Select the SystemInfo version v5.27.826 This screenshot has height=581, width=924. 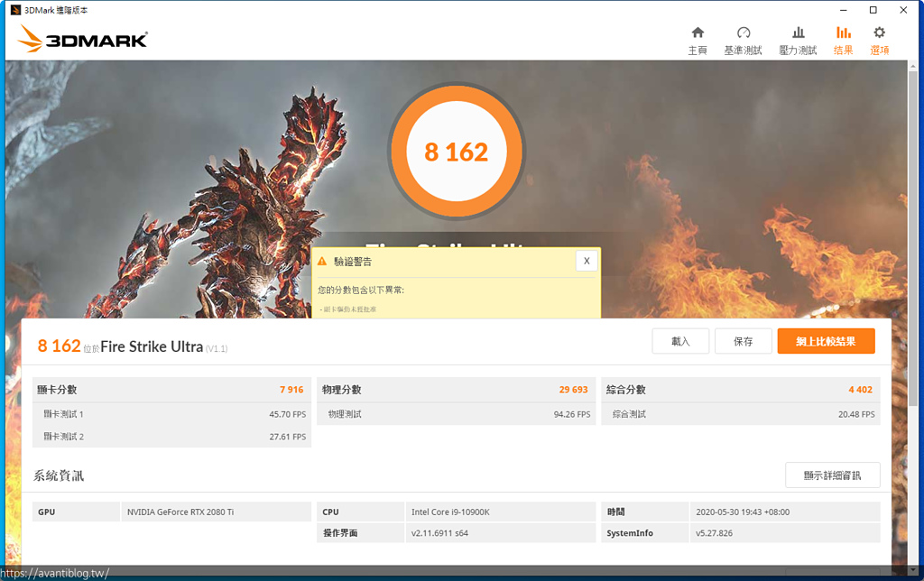click(715, 533)
